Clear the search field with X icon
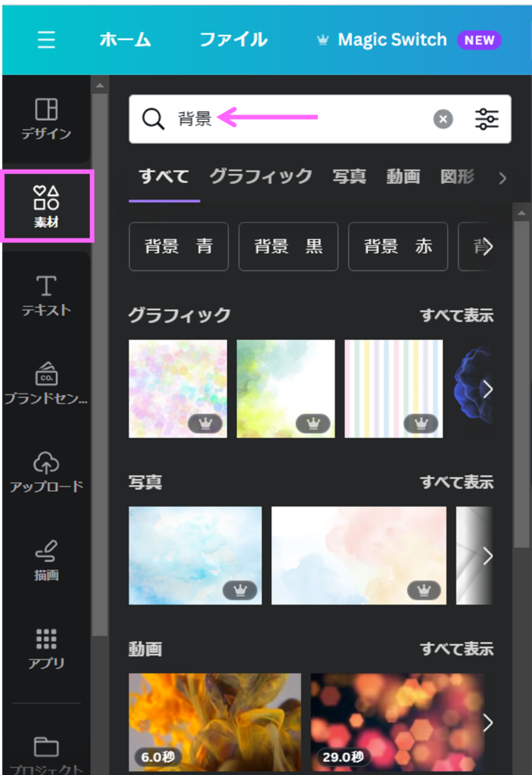Viewport: 532px width, 775px height. (443, 119)
